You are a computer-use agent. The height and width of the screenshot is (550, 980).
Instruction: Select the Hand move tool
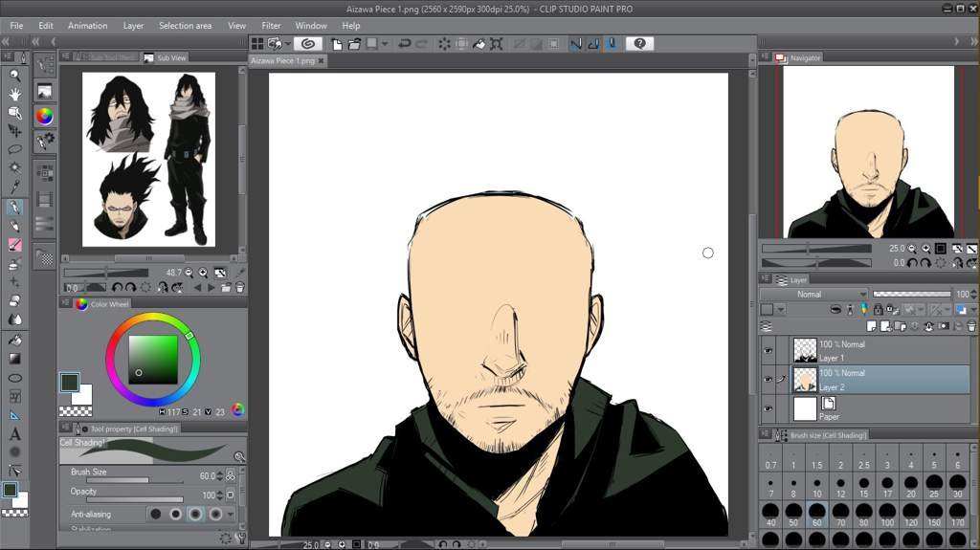coord(15,95)
